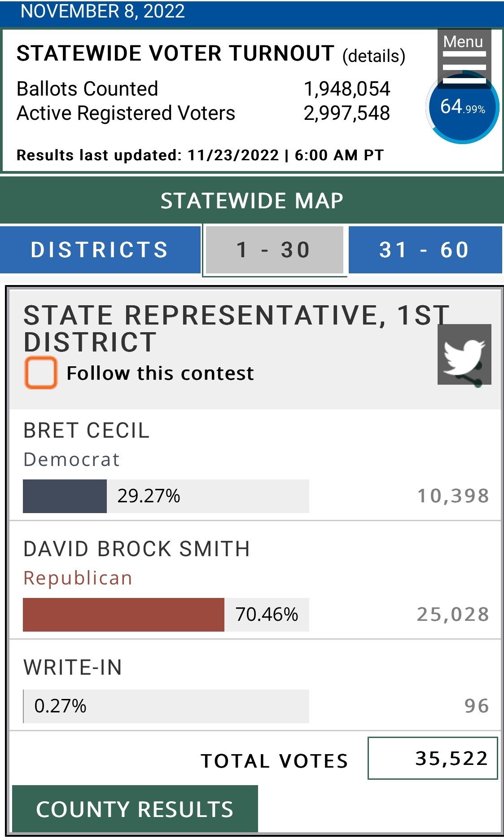
Task: Click the Total Votes 35,522 box
Action: pos(432,758)
